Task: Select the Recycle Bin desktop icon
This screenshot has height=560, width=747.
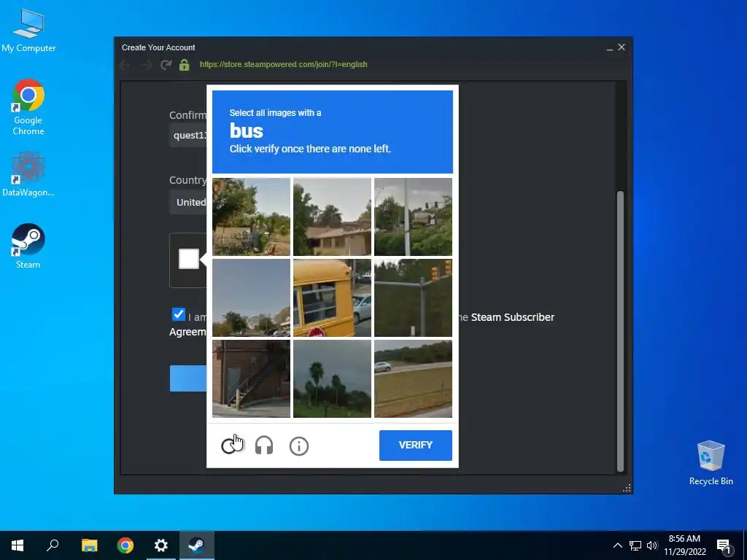Action: [x=711, y=463]
